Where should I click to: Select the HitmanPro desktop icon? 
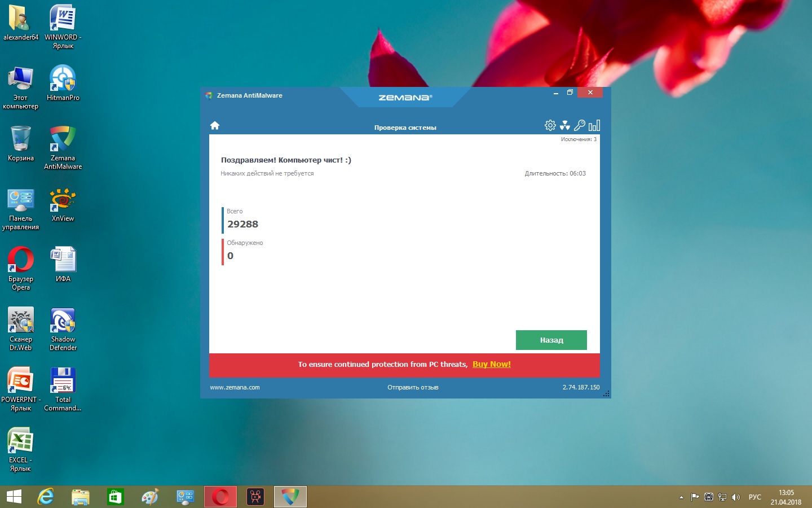(63, 83)
